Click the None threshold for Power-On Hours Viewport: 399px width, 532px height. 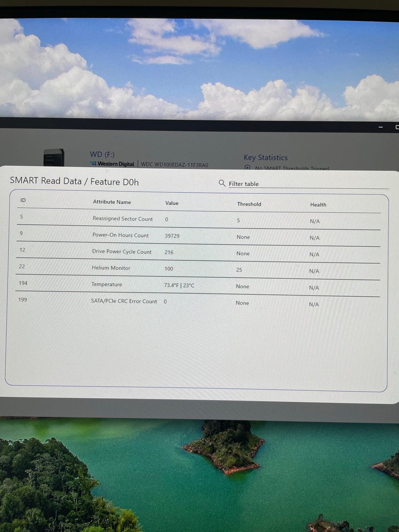coord(243,237)
